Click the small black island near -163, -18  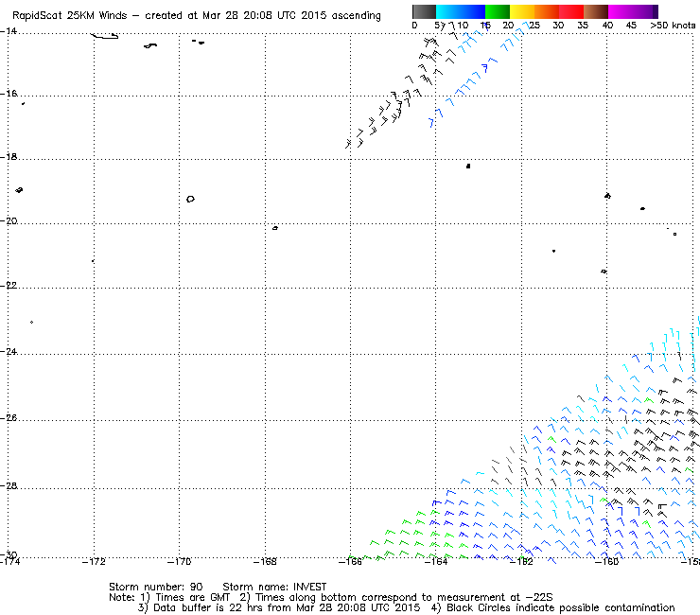(468, 167)
